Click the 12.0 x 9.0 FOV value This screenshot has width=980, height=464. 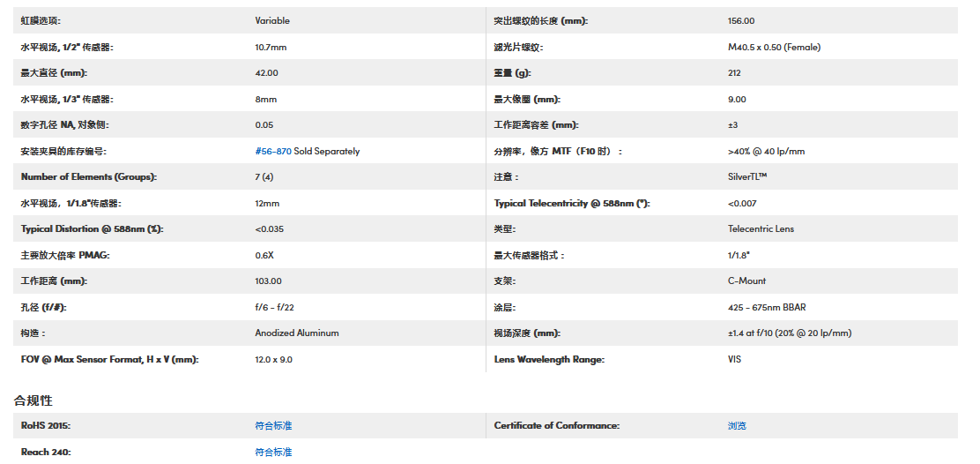coord(274,360)
